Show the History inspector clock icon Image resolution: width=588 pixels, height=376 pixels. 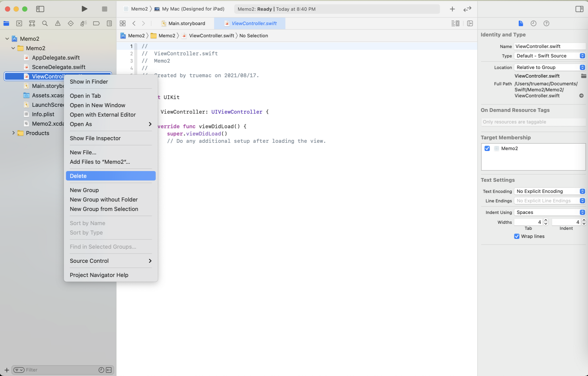(x=533, y=23)
